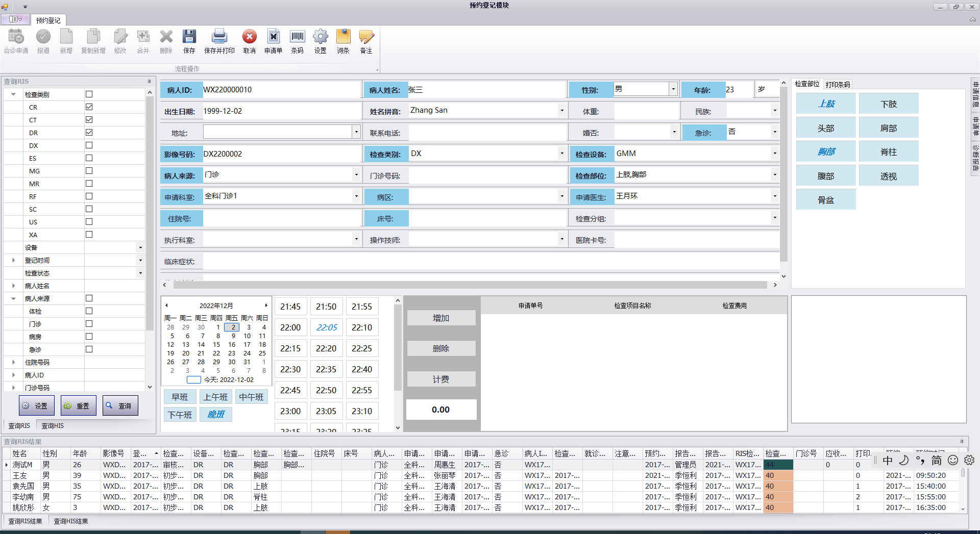Switch to the 打印条码 tab
980x534 pixels.
pyautogui.click(x=838, y=85)
